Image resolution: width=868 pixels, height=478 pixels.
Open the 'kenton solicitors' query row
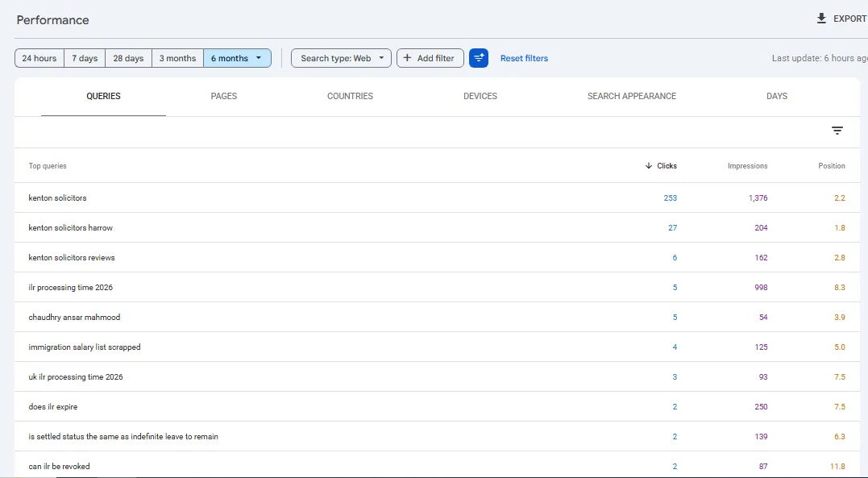click(437, 197)
